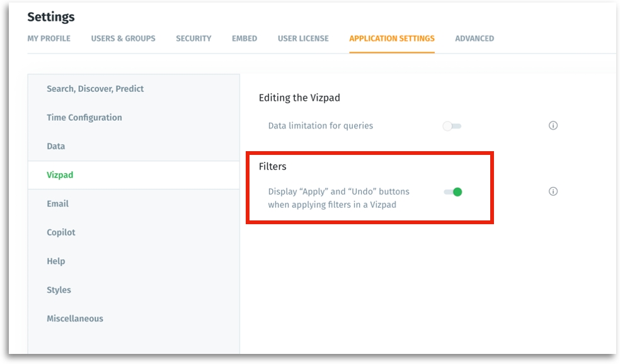Enable Data limitation for queries toggle

coord(452,127)
